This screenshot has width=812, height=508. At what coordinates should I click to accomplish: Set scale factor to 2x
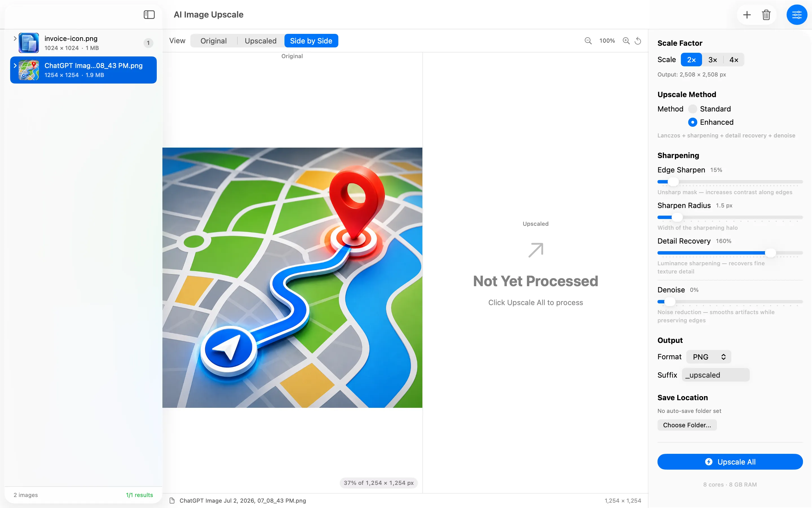tap(691, 60)
